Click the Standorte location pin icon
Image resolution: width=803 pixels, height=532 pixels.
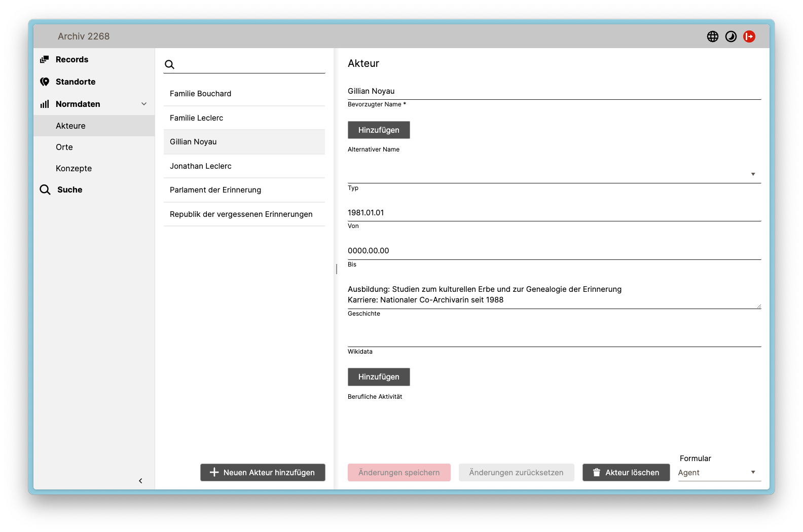click(45, 82)
